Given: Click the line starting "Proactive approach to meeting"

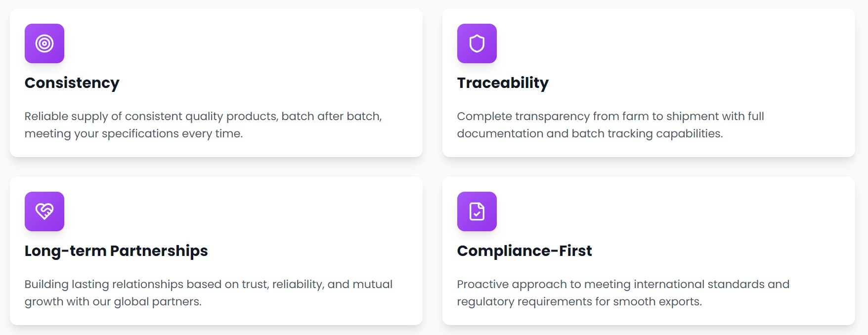Looking at the screenshot, I should 623,284.
